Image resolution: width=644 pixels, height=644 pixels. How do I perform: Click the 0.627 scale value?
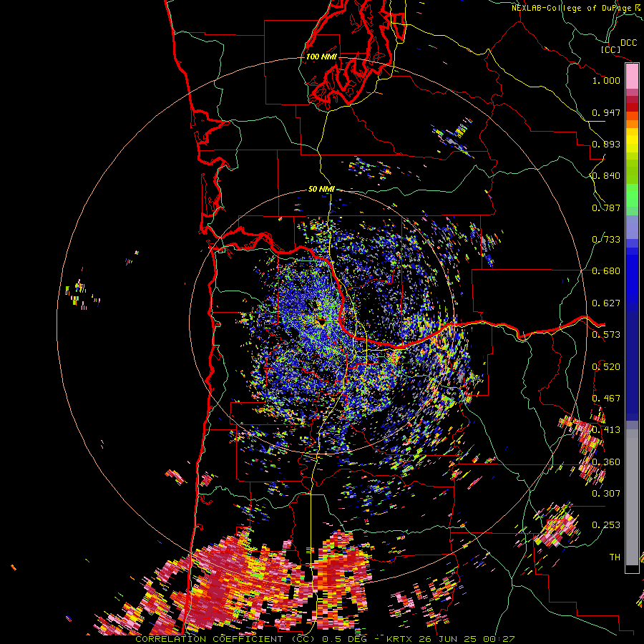606,303
